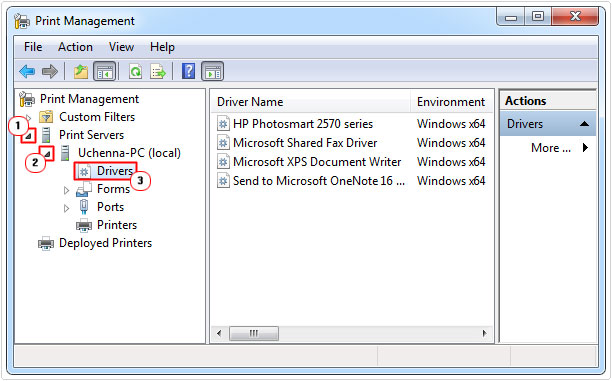
Task: Click More ... in Actions pane
Action: pos(551,148)
